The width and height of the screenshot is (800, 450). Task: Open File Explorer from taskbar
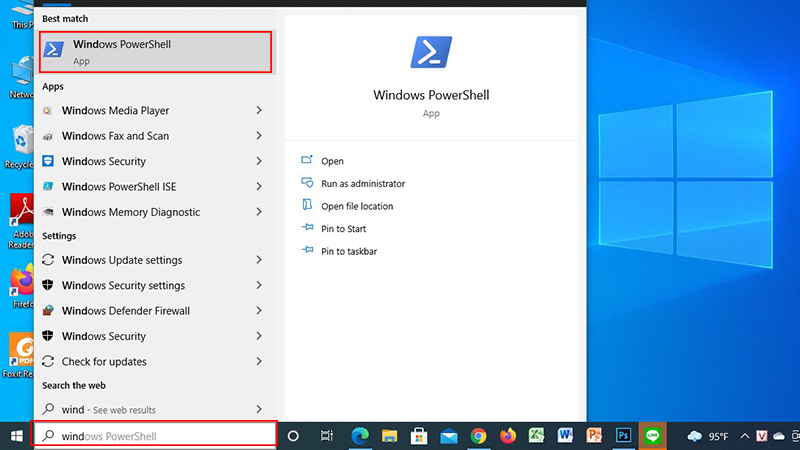click(x=389, y=436)
